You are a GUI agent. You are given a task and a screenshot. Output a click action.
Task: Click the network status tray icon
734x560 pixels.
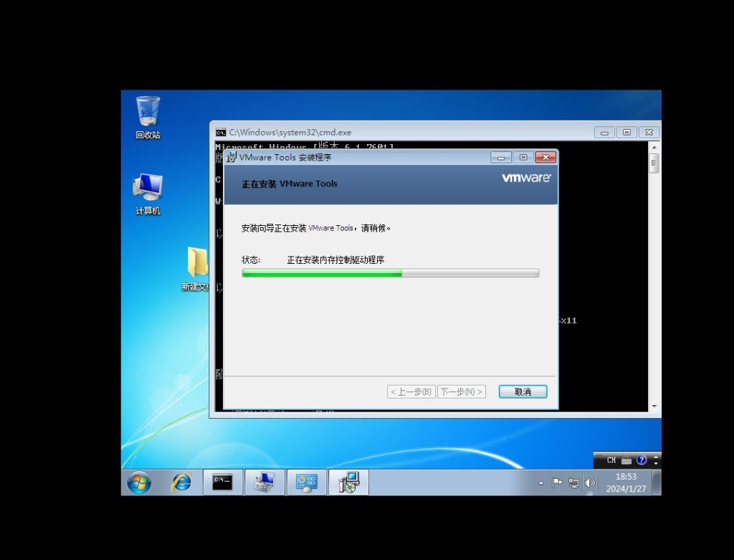click(573, 483)
